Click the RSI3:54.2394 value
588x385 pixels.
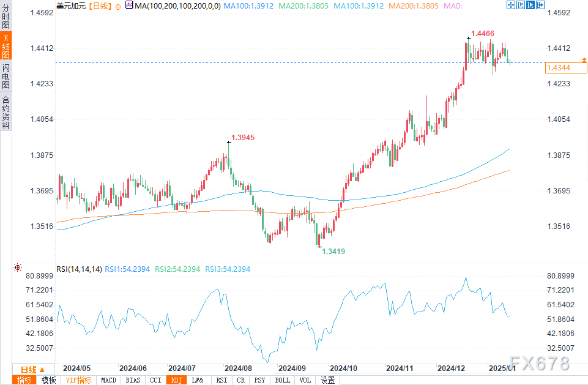(228, 269)
